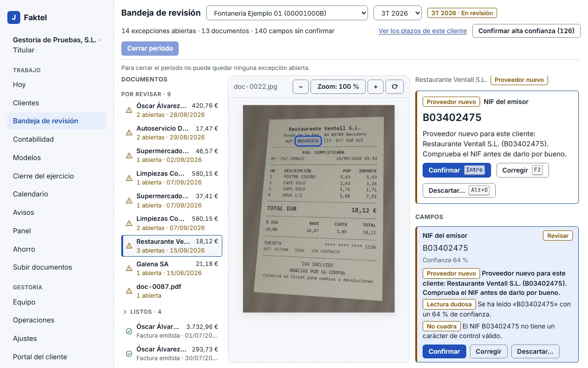Select Galena SA document 21,18 €
588x368 pixels.
(x=172, y=268)
